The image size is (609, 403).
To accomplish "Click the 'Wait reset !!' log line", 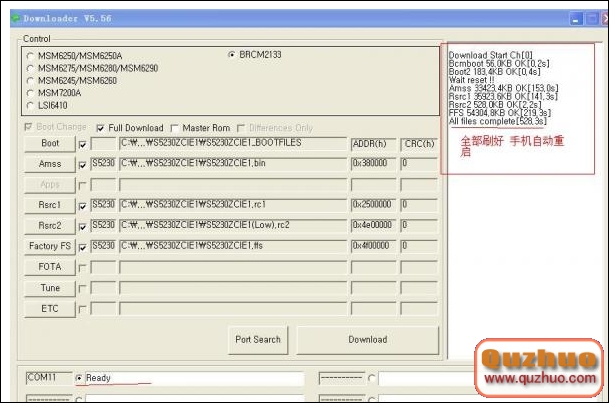I will (x=472, y=80).
